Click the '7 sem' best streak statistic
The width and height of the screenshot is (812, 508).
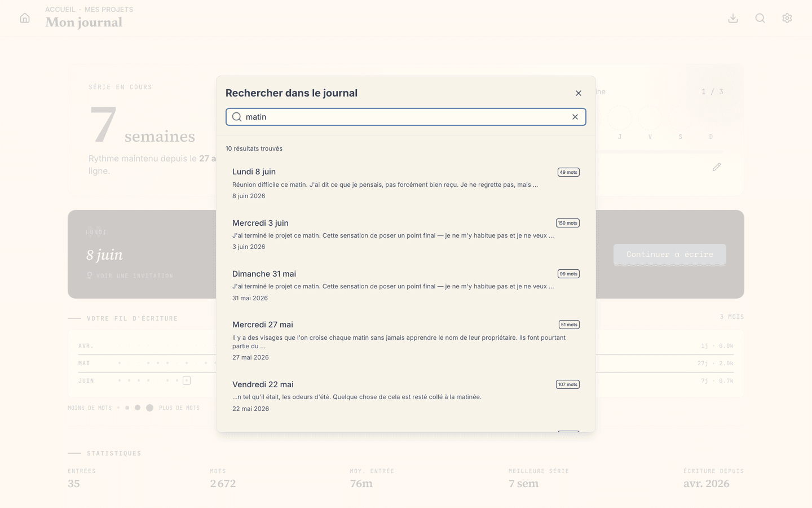pyautogui.click(x=524, y=484)
